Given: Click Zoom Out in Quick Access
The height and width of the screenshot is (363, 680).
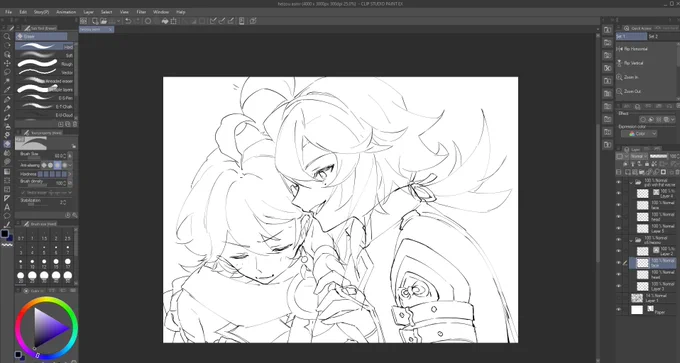Looking at the screenshot, I should 632,92.
